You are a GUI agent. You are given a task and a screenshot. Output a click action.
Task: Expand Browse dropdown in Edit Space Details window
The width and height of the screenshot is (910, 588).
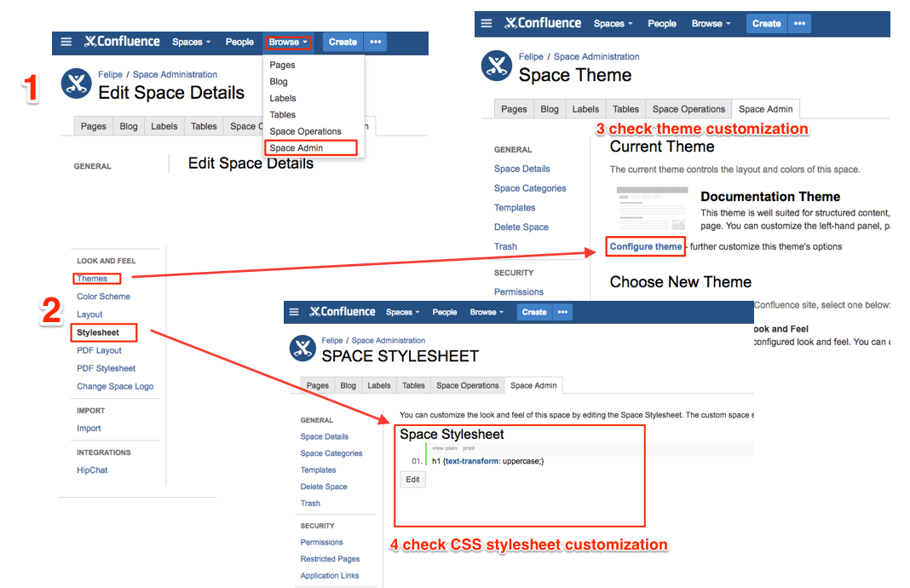(288, 42)
